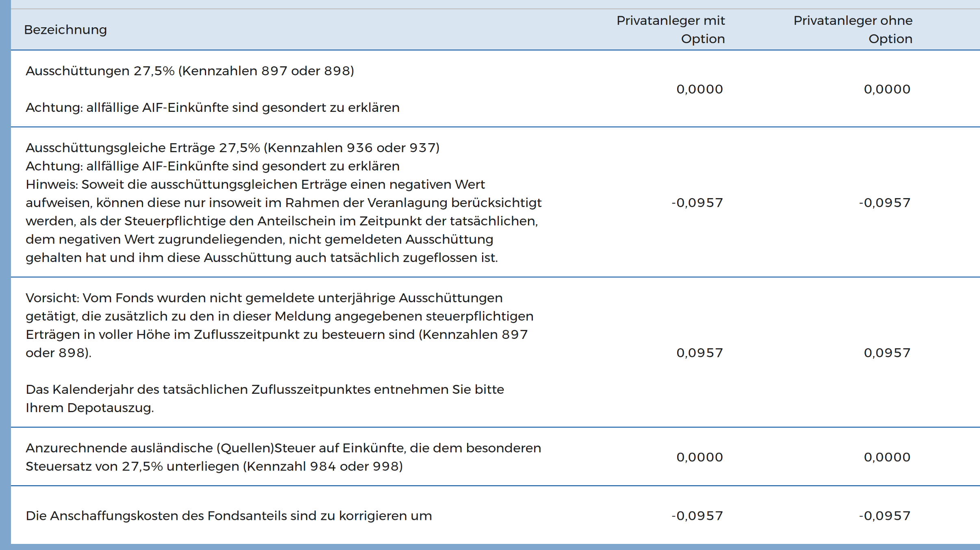
Task: Click Ausschüttungen 0,0000 value mit Option
Action: tap(700, 89)
